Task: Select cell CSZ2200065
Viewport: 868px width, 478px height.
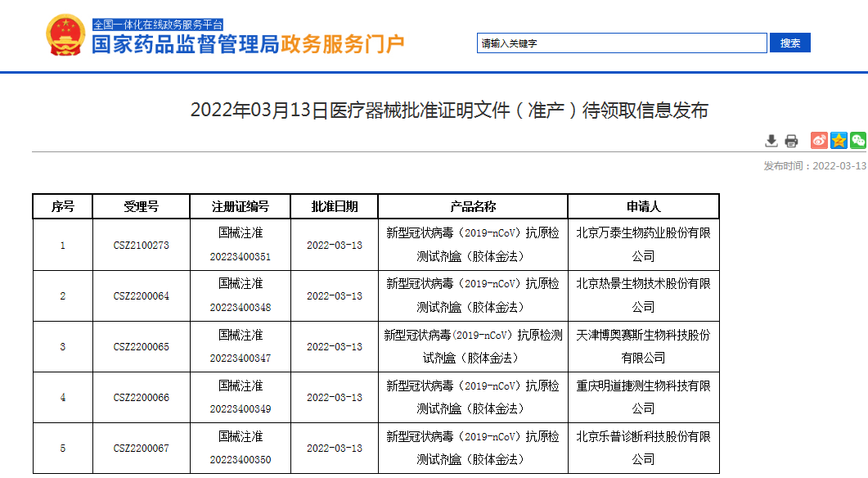Action: point(142,347)
